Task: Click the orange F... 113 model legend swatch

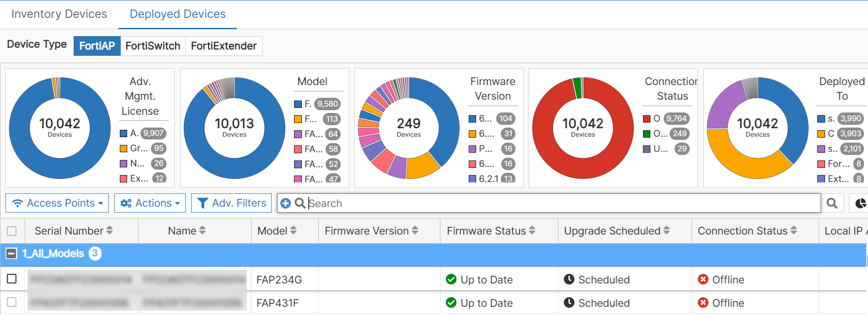Action: click(298, 119)
